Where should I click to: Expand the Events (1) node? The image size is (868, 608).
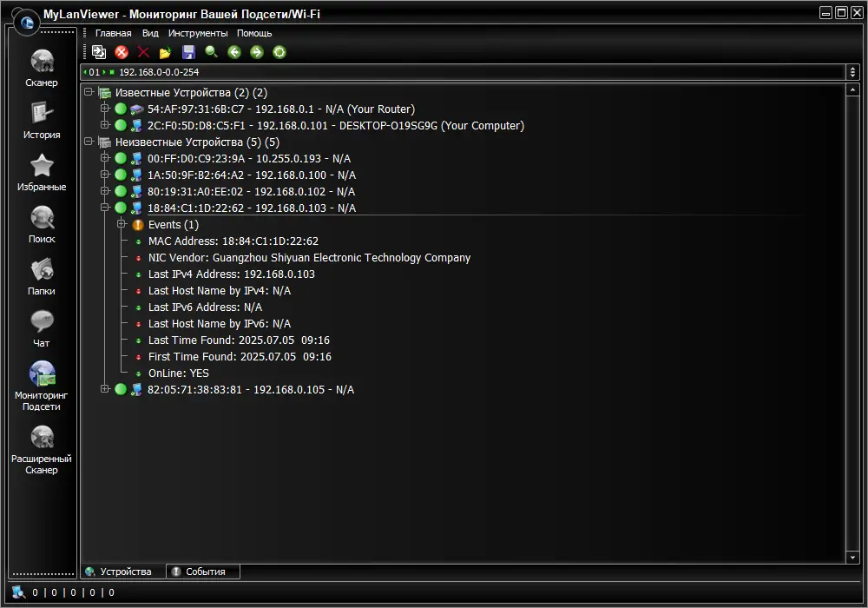point(122,224)
